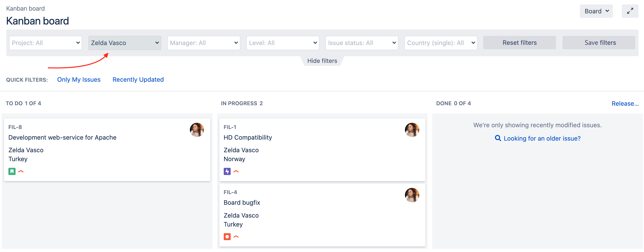Toggle the Recently Updated quick filter
This screenshot has width=644, height=252.
(x=138, y=79)
